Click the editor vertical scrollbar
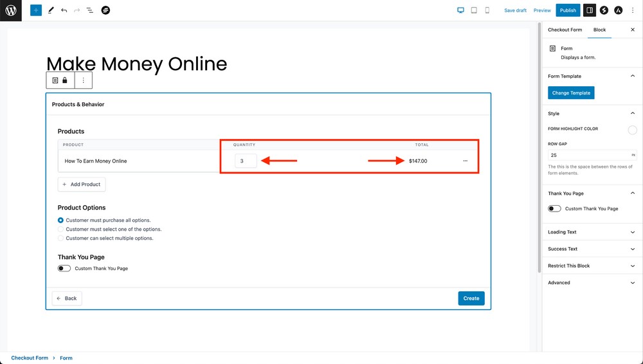This screenshot has width=643, height=364. click(539, 148)
